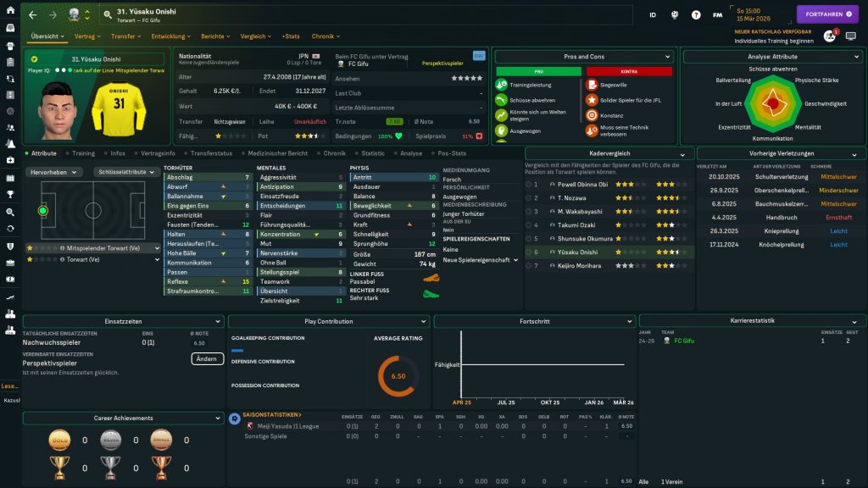Click the ID icon in top bar
The height and width of the screenshot is (488, 868).
(653, 14)
